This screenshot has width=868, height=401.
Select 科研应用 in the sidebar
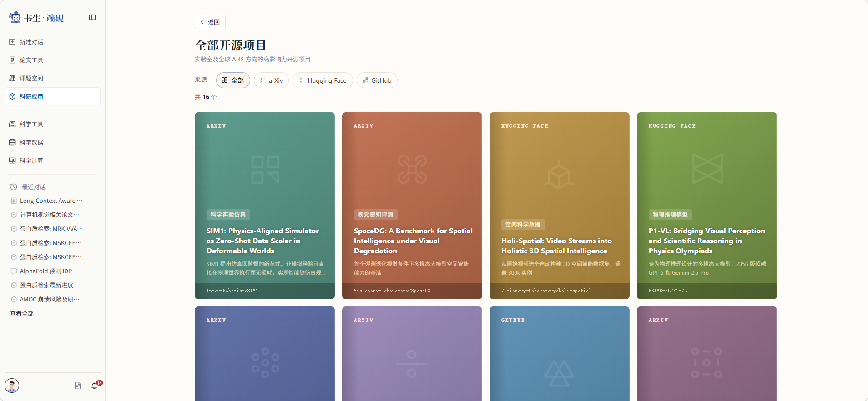point(52,96)
